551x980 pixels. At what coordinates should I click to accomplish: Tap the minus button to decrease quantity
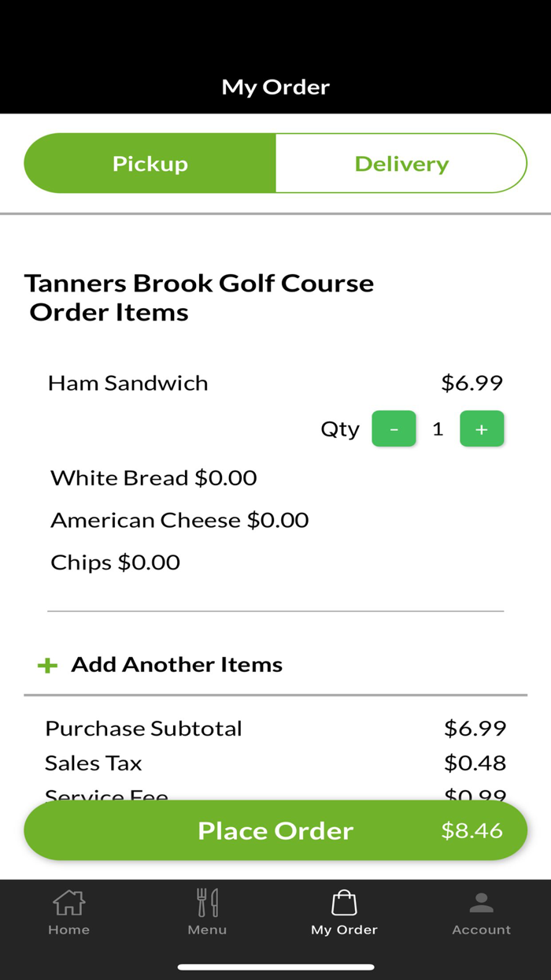(x=394, y=429)
